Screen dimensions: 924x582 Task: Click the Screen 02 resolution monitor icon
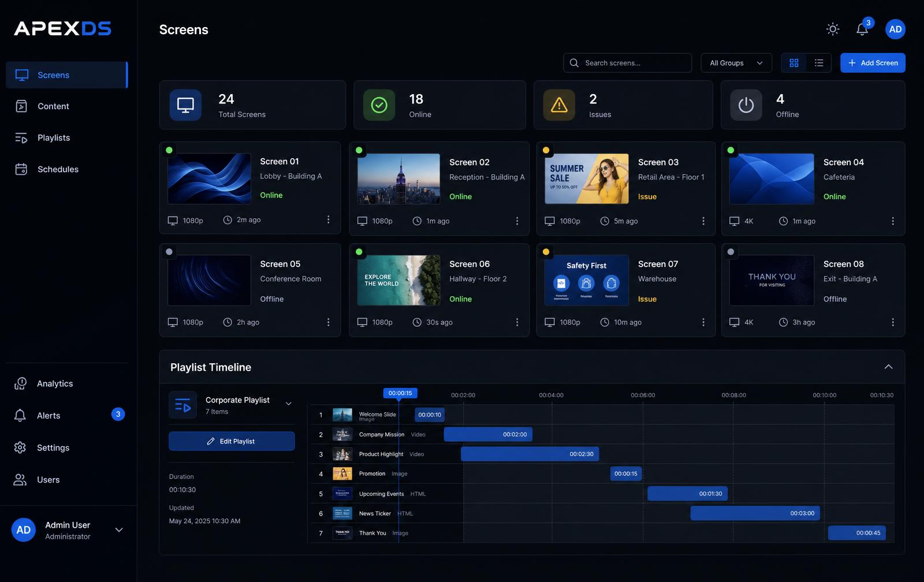[362, 221]
